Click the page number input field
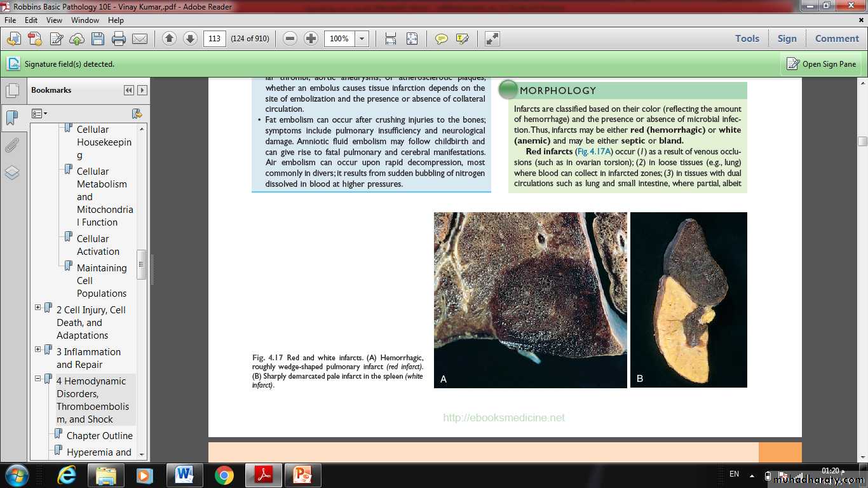 [215, 39]
